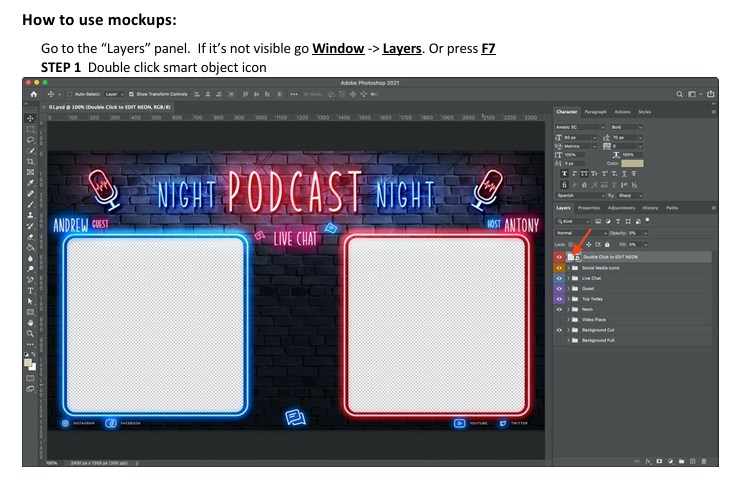Switch to the Actions tab
The height and width of the screenshot is (484, 736).
pos(622,112)
